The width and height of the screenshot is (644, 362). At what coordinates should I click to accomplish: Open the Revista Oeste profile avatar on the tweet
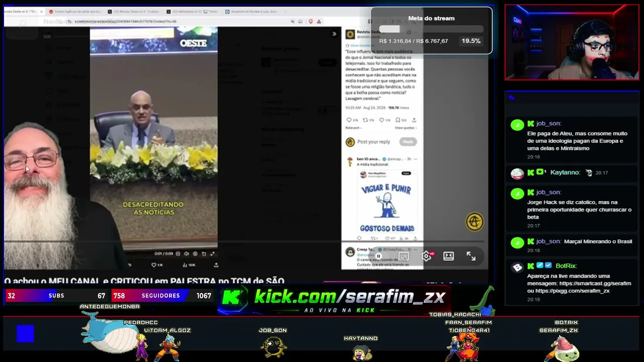(350, 34)
